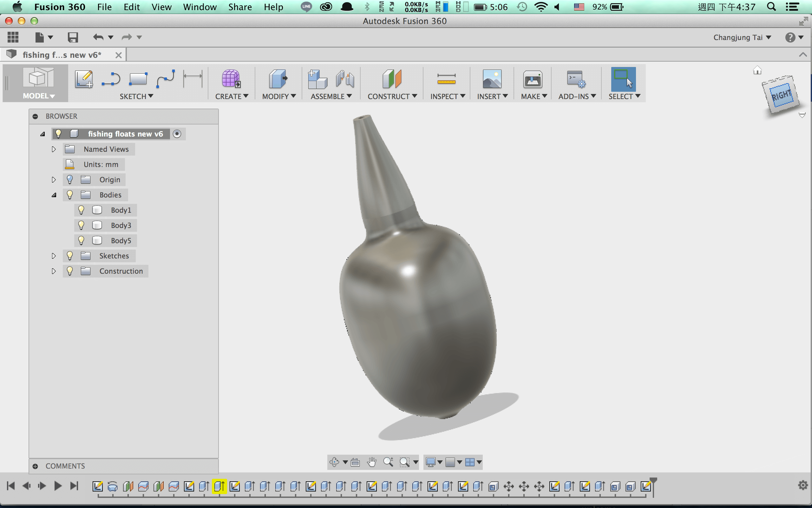Open the MODIFY menu label
Viewport: 812px width, 508px height.
tap(279, 97)
